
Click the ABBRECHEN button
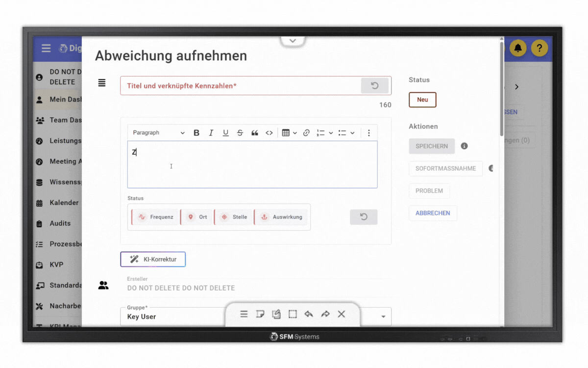click(433, 213)
